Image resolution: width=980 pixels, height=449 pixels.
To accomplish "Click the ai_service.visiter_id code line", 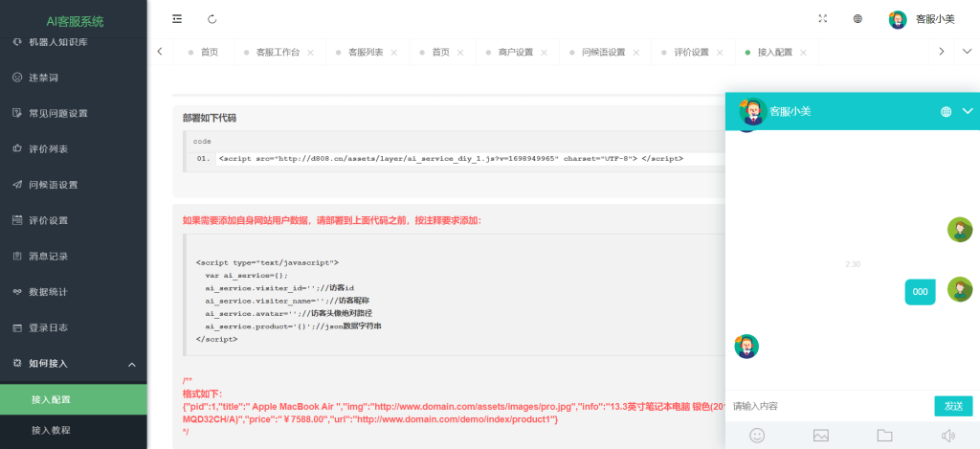I will click(x=279, y=287).
